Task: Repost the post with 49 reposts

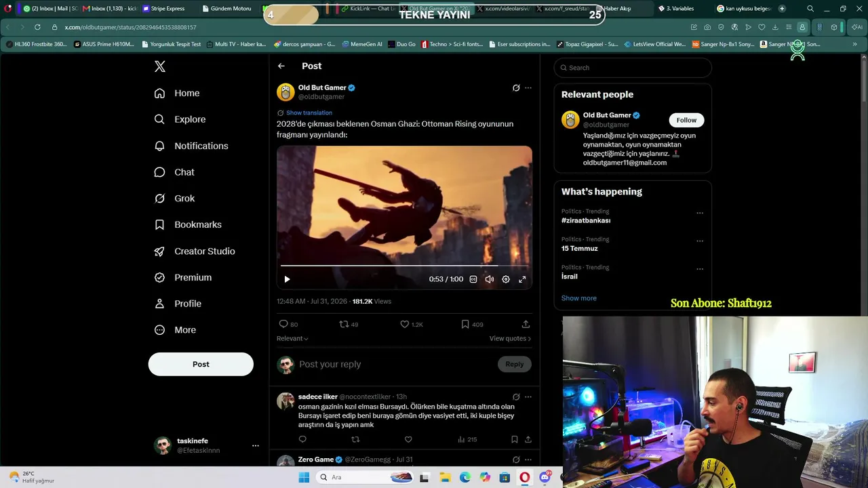Action: [349, 324]
